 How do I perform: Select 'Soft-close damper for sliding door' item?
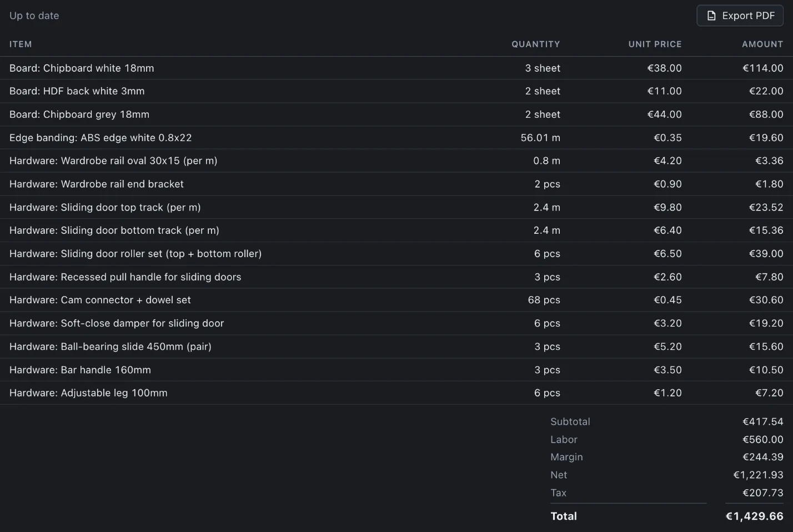point(117,323)
